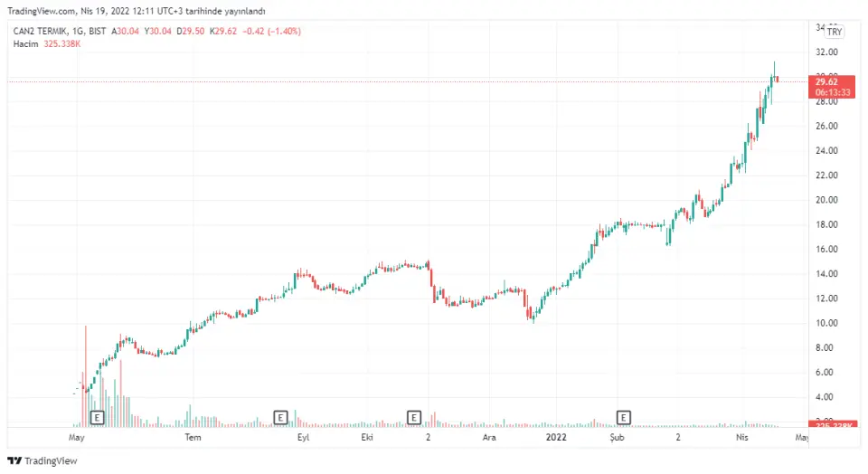The height and width of the screenshot is (474, 868).
Task: Click the closing price value K29.62
Action: [x=224, y=31]
